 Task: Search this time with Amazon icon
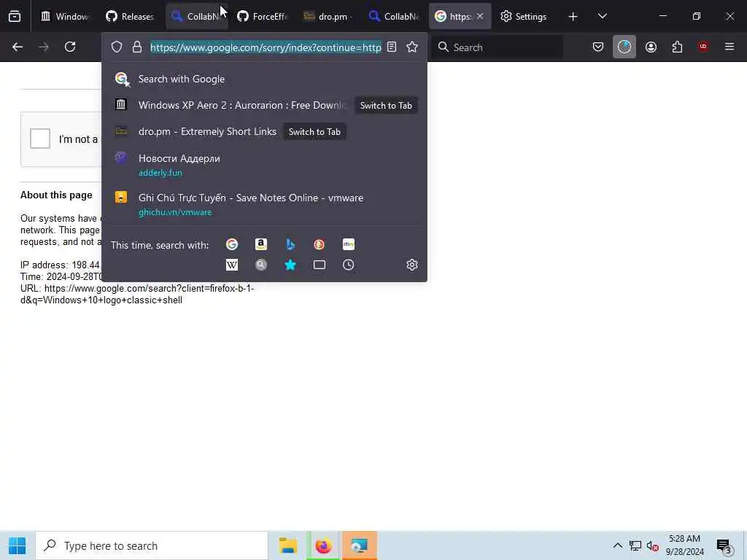pos(261,244)
